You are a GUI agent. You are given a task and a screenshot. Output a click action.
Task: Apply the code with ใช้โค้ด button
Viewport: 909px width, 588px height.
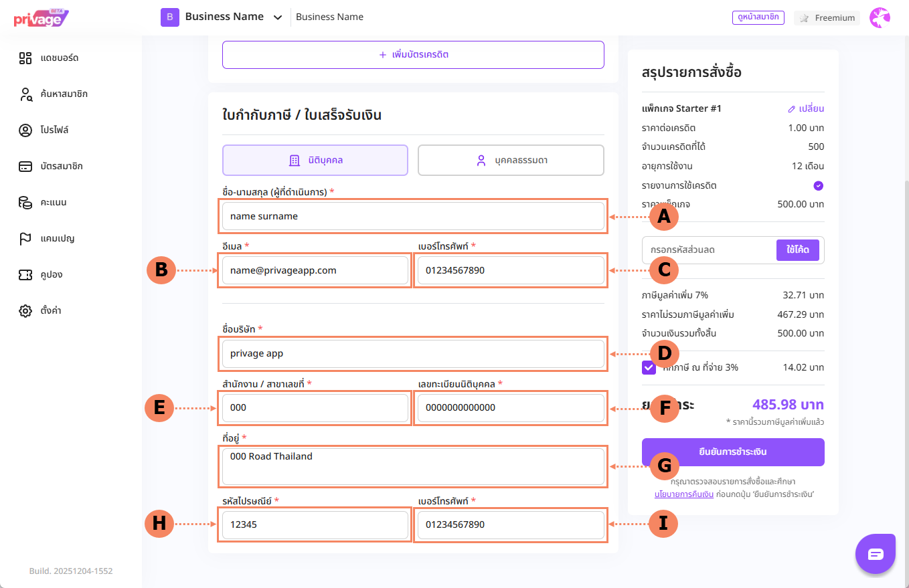[798, 250]
